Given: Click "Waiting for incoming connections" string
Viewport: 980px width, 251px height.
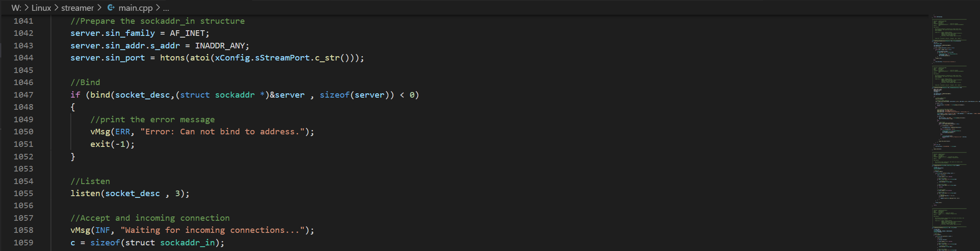Looking at the screenshot, I should coord(213,230).
